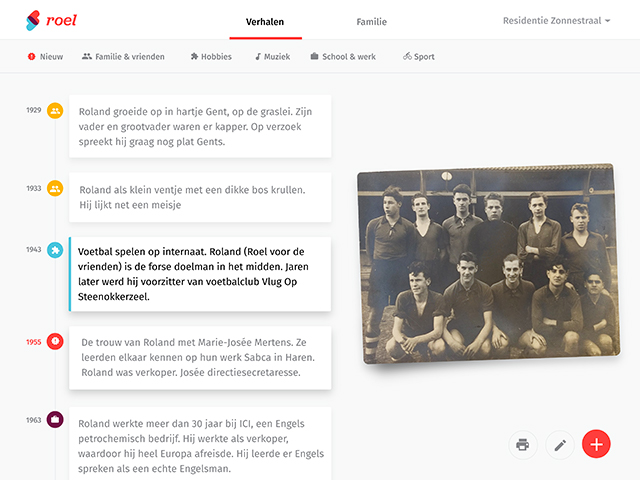The height and width of the screenshot is (480, 640).
Task: Select the 1943 hobby puzzle icon
Action: pos(55,250)
